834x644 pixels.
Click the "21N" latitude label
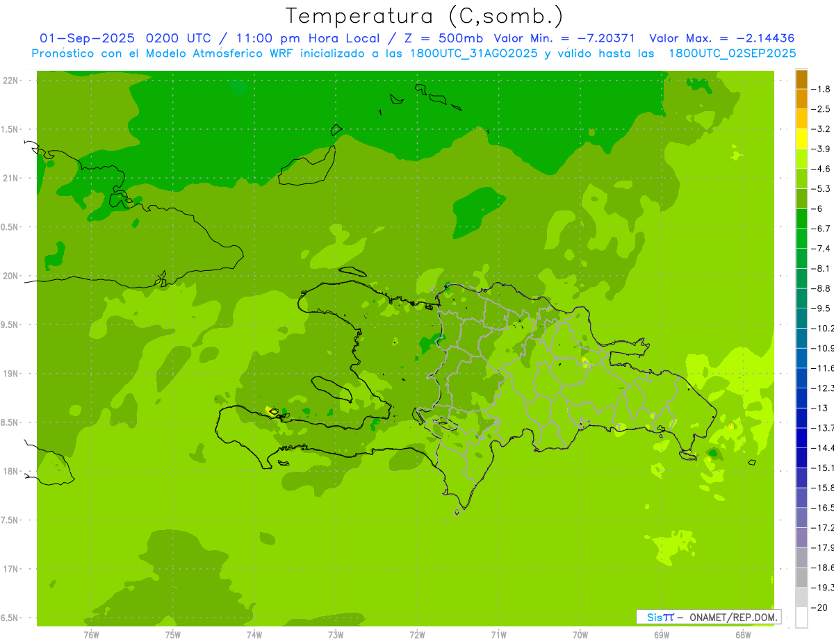click(10, 178)
